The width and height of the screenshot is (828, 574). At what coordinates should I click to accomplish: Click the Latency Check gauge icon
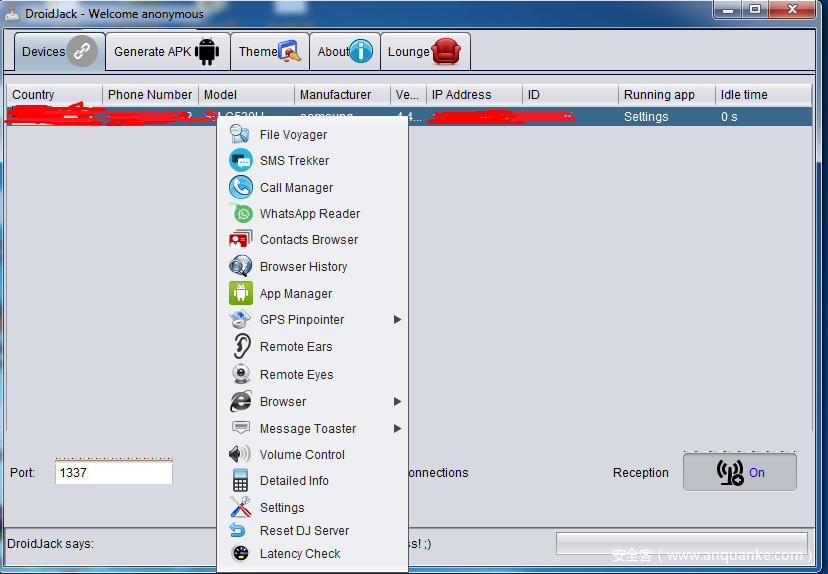click(240, 553)
